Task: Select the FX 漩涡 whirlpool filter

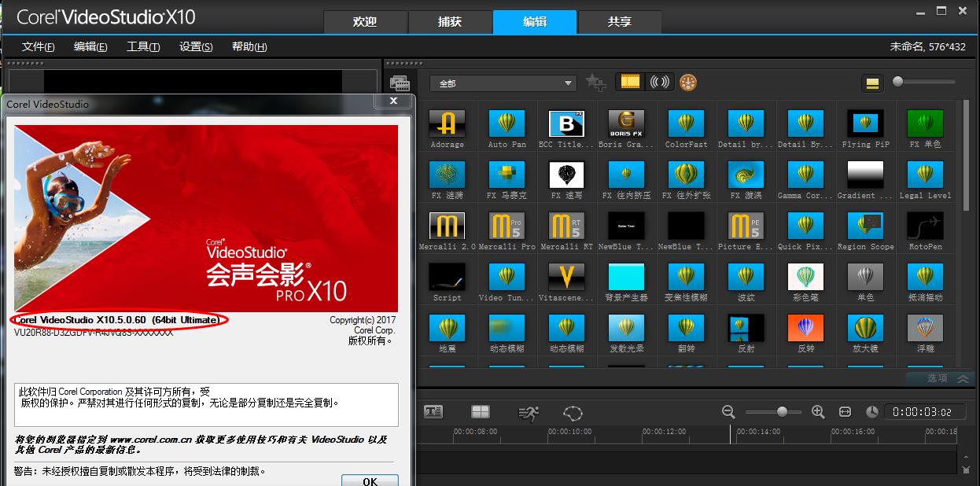Action: coord(746,175)
